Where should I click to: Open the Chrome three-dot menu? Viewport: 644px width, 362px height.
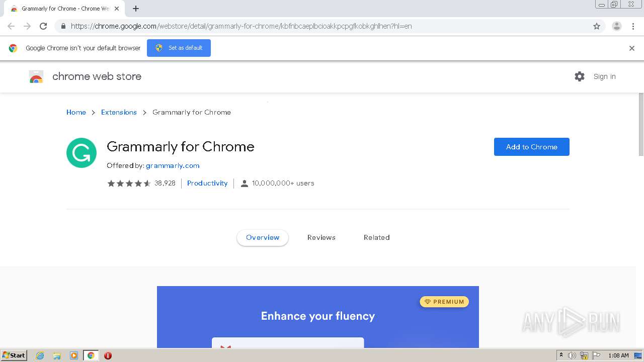(633, 26)
